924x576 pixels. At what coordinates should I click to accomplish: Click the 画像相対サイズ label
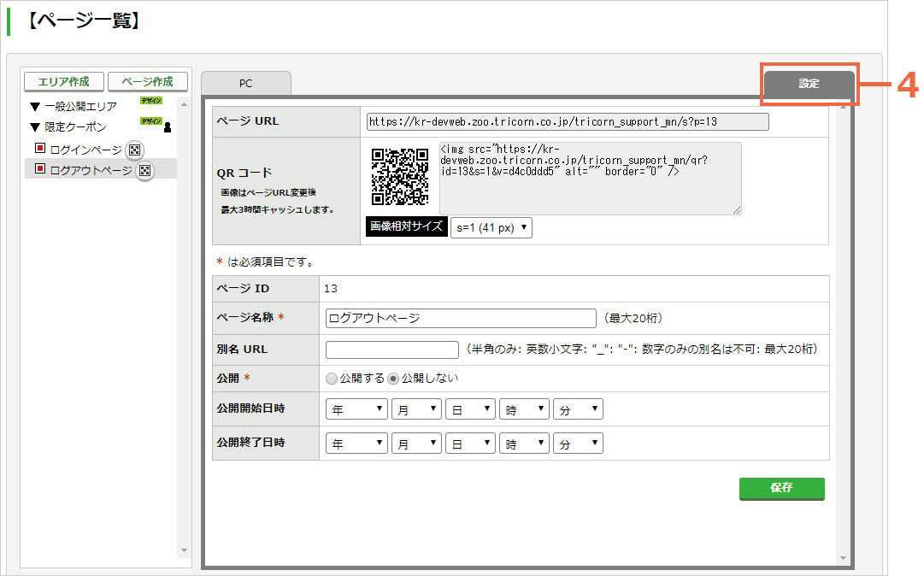[x=407, y=226]
